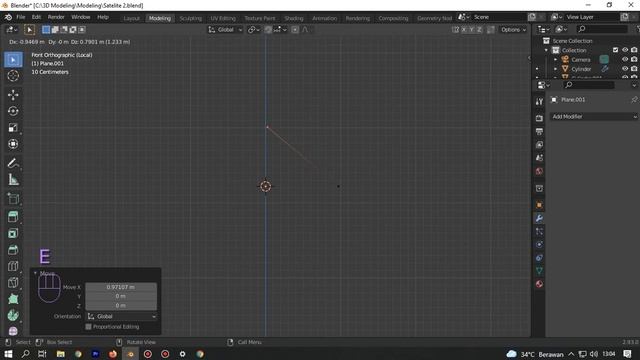
Task: Select the Transform tool
Action: tap(13, 144)
